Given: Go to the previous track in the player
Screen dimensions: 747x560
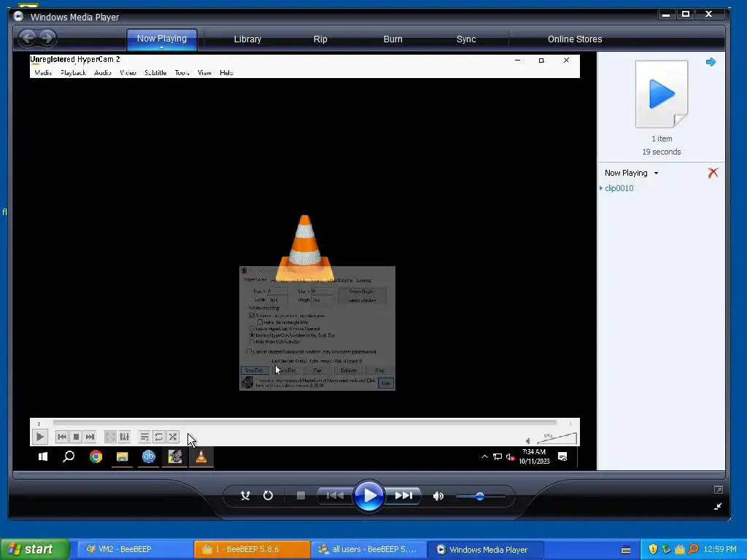Looking at the screenshot, I should 335,496.
